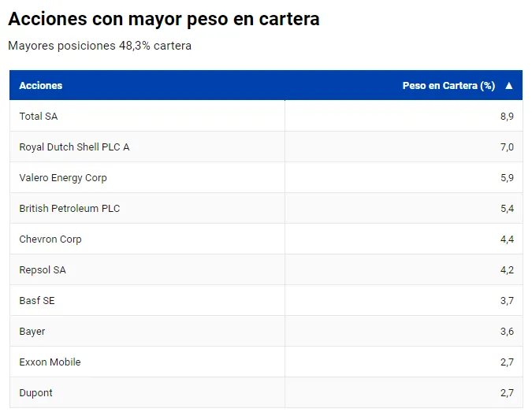The height and width of the screenshot is (412, 532).
Task: Select the 4,4 weight for Chevron
Action: click(507, 239)
